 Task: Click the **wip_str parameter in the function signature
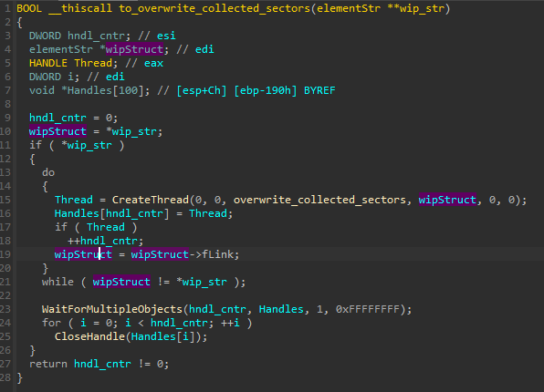pos(415,8)
